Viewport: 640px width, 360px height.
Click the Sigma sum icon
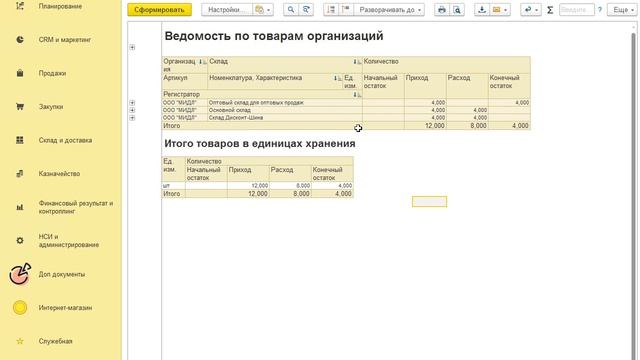point(550,10)
